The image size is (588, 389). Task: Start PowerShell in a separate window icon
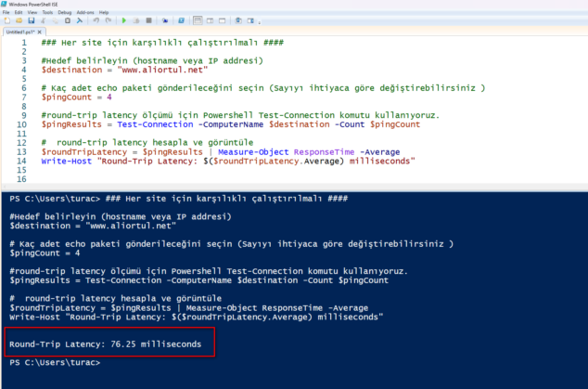pyautogui.click(x=180, y=20)
